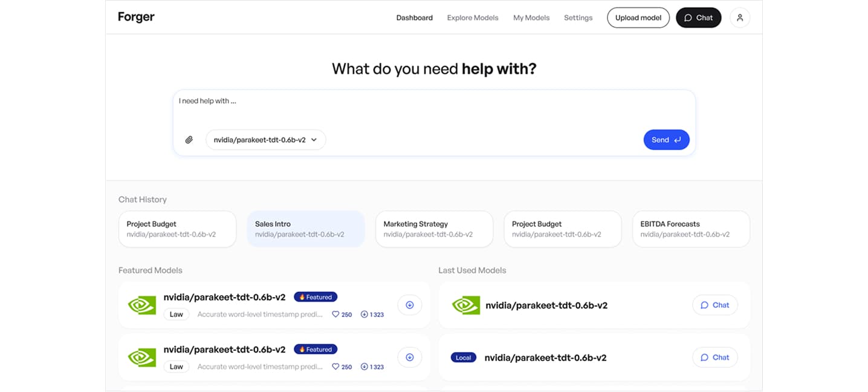Open the Sales Intro chat history
Viewport: 868px width, 392px height.
click(306, 229)
